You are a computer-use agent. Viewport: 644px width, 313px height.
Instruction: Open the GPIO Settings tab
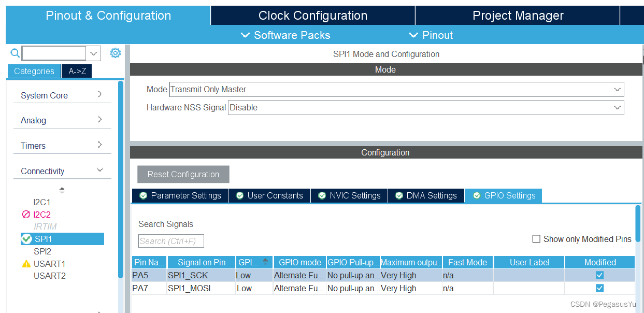(504, 195)
